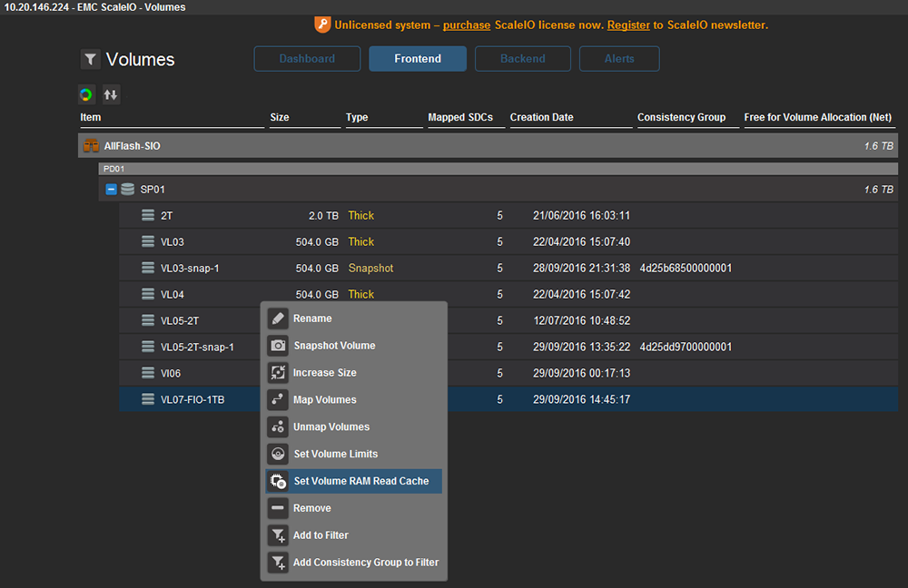Select the VL03-snap-1 snapshot name
908x588 pixels.
click(x=190, y=268)
